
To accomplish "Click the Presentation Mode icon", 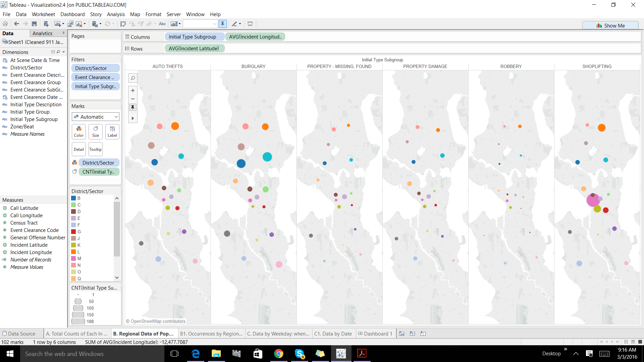I will coord(250,24).
